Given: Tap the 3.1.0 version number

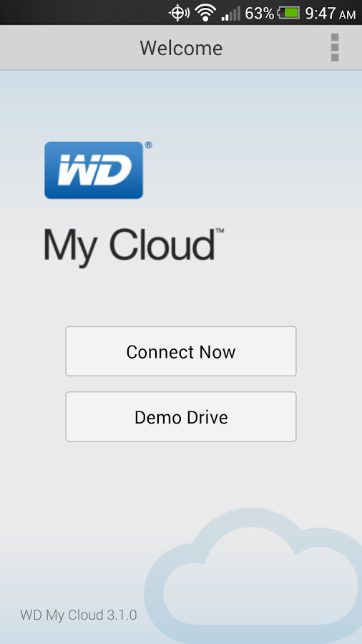Looking at the screenshot, I should click(x=122, y=615).
